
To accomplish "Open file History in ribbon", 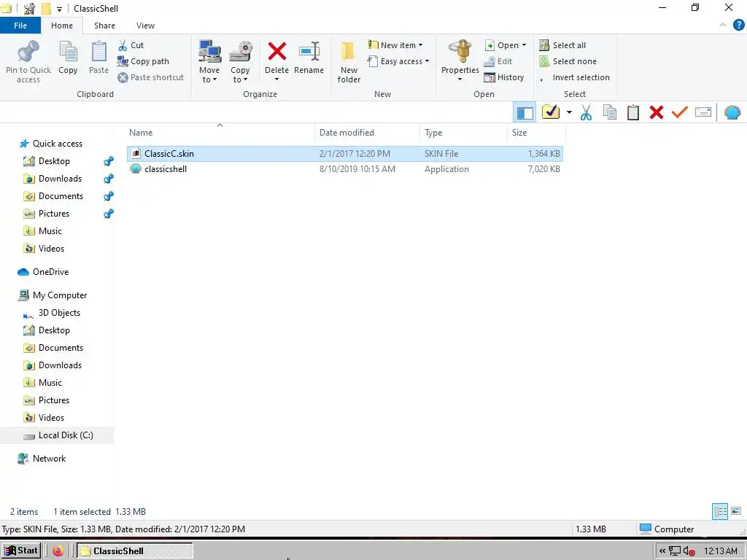I will [504, 77].
